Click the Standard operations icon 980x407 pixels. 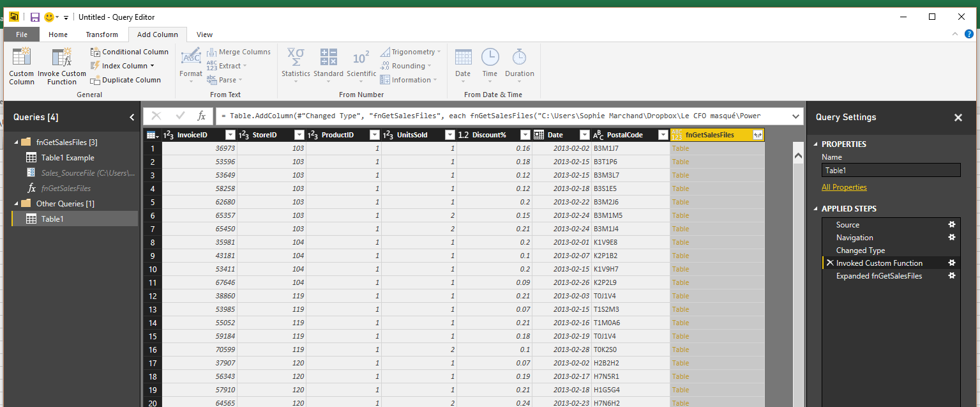point(328,58)
